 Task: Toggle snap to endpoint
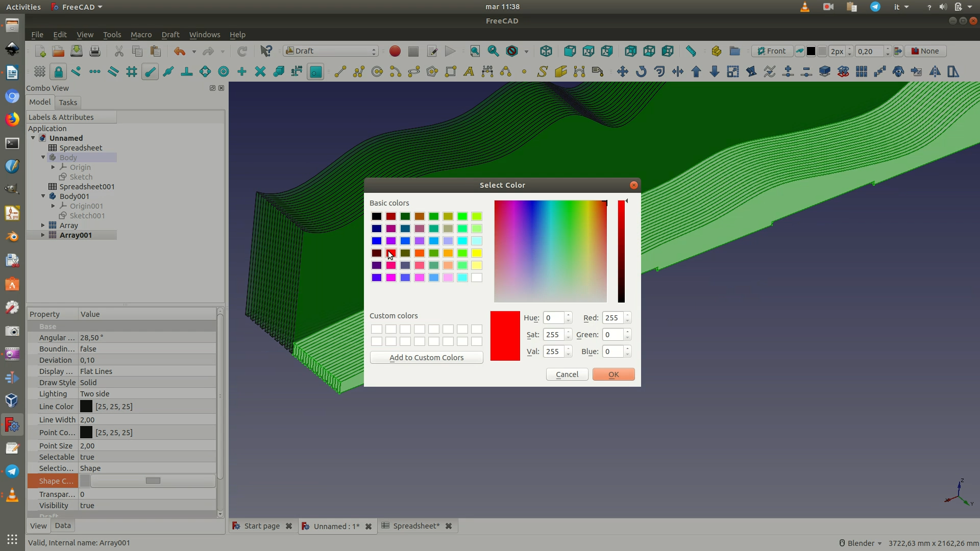[150, 72]
